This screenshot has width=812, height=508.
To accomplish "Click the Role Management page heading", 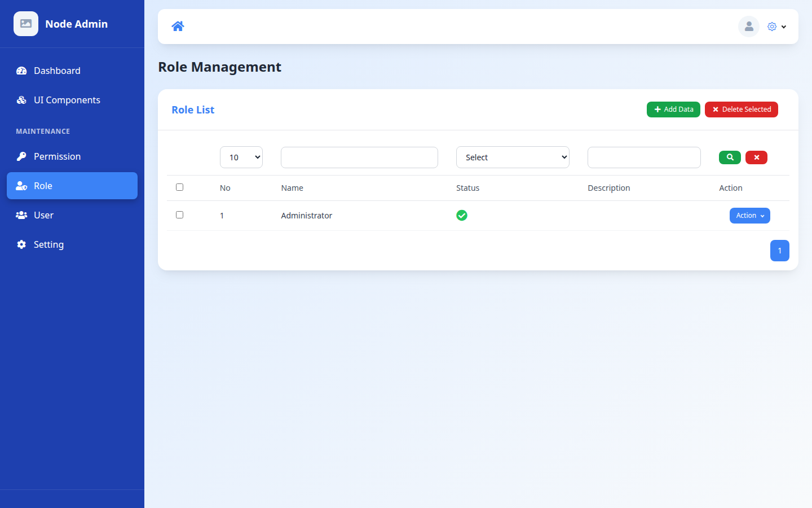I will [219, 67].
